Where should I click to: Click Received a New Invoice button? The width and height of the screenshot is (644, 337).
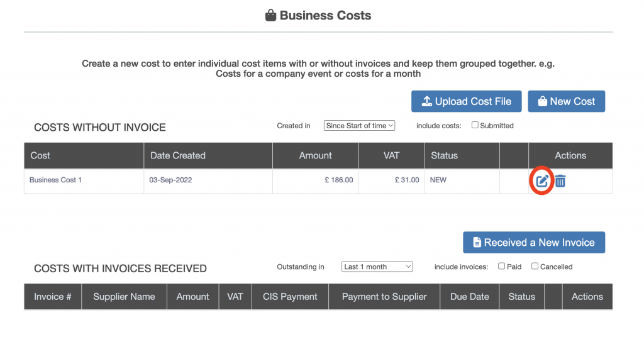533,243
